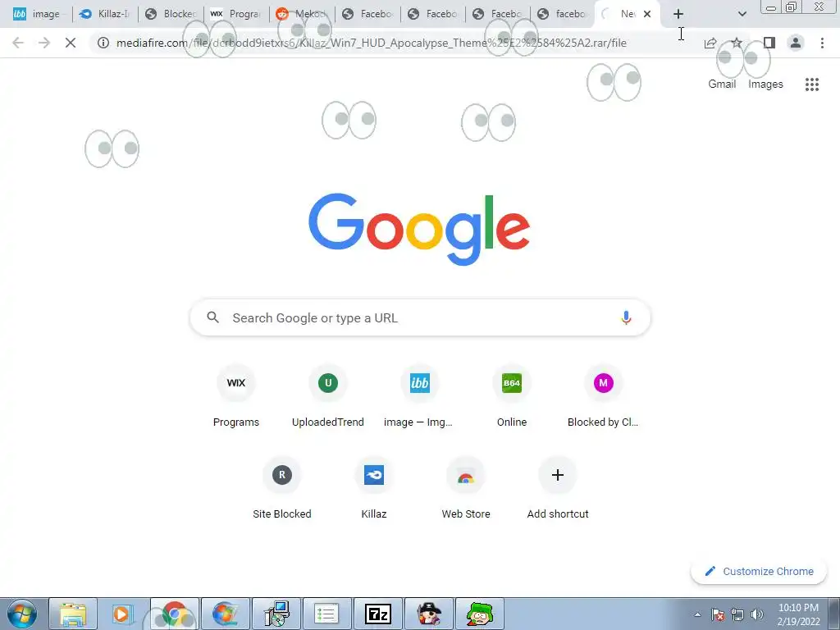Viewport: 840px width, 630px height.
Task: Open the pirate icon app on taskbar
Action: coord(428,614)
